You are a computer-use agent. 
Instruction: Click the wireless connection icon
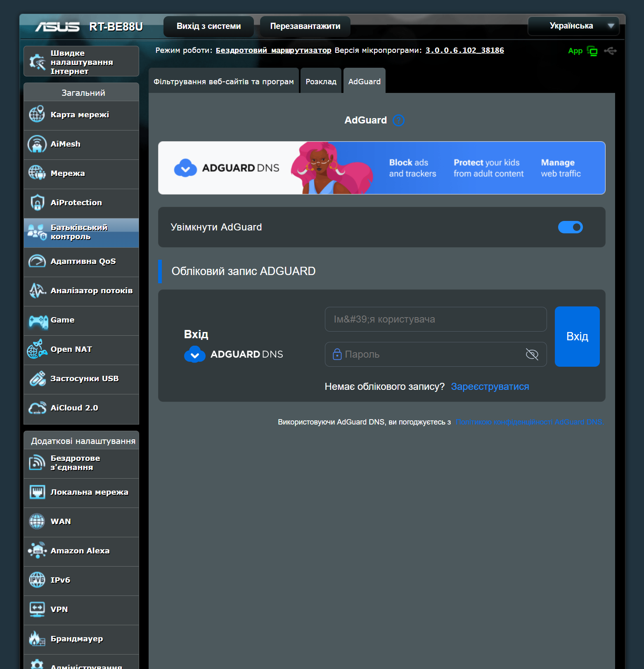pyautogui.click(x=37, y=463)
